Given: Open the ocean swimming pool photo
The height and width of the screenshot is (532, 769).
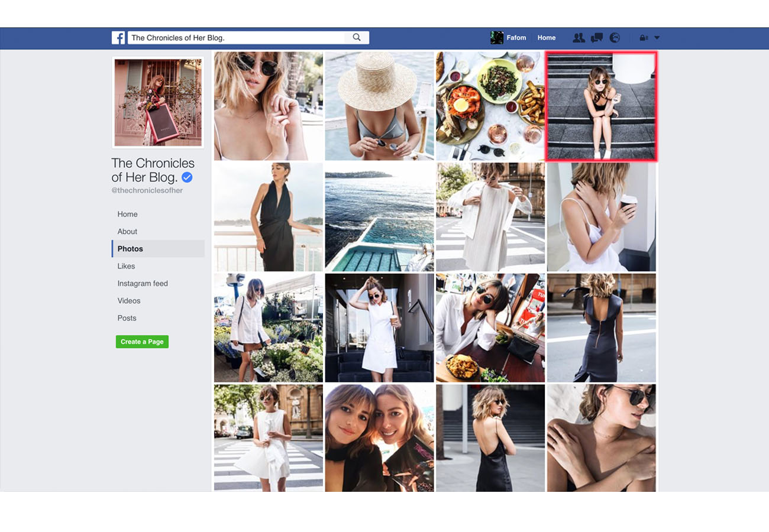Looking at the screenshot, I should pos(379,217).
